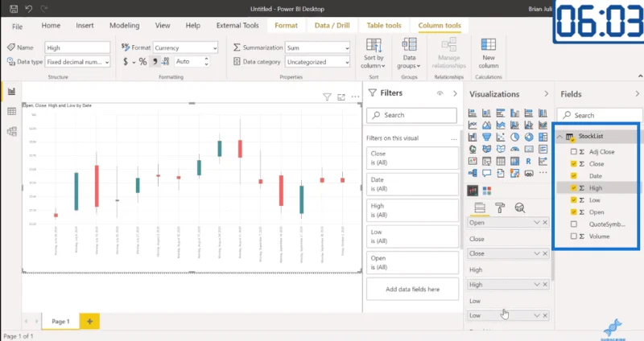Image resolution: width=644 pixels, height=341 pixels.
Task: Open the High is (All) filter card
Action: (412, 211)
